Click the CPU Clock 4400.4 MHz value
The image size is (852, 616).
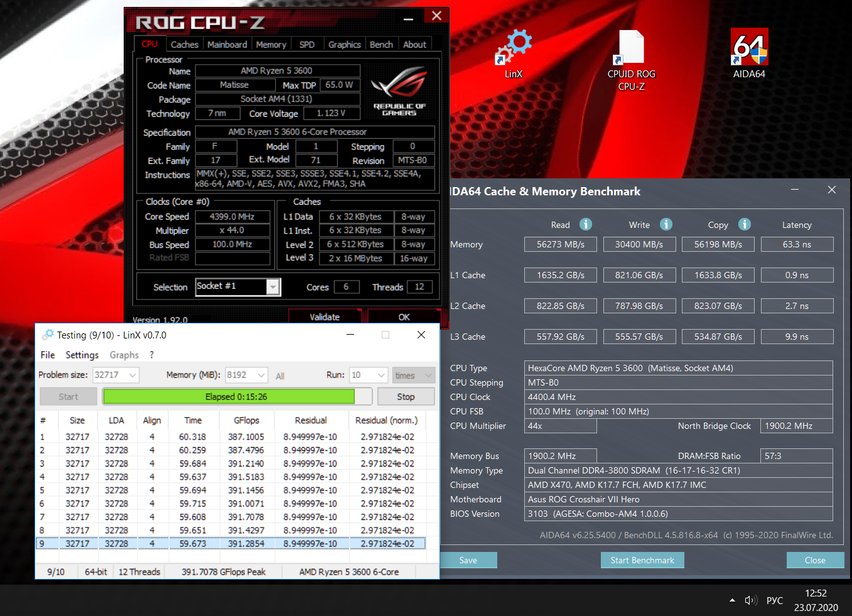[679, 397]
